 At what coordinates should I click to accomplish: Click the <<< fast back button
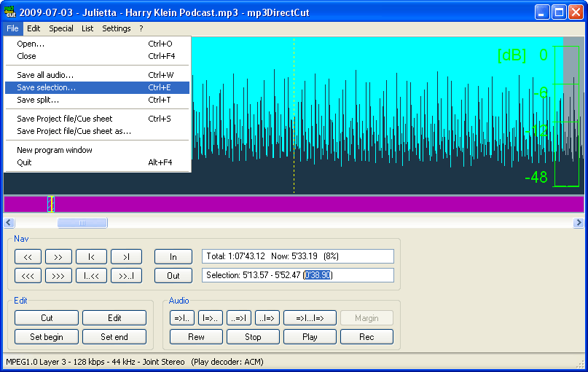point(28,276)
